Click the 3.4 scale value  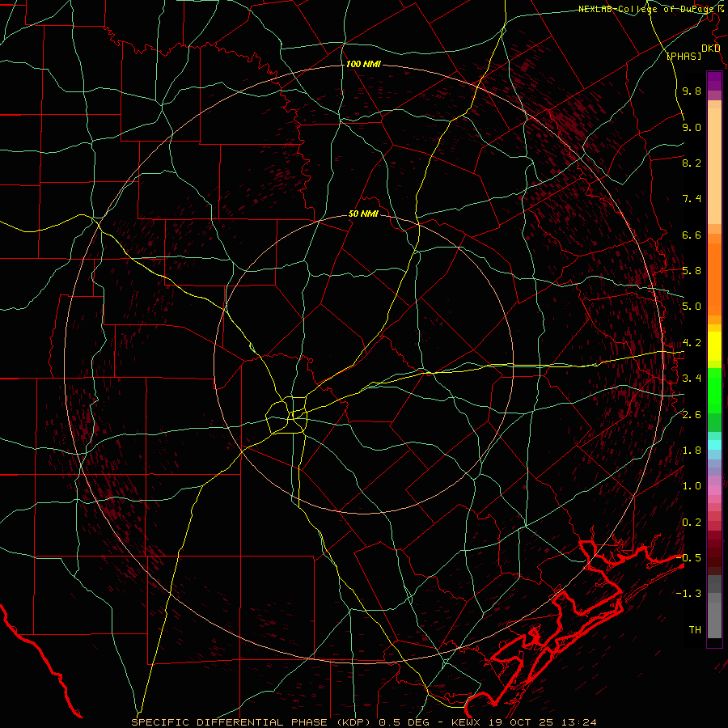(x=692, y=379)
